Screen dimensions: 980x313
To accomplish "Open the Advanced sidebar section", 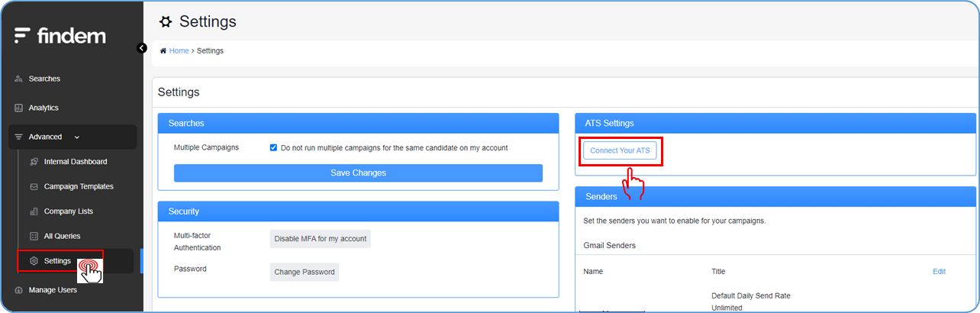I will click(45, 137).
